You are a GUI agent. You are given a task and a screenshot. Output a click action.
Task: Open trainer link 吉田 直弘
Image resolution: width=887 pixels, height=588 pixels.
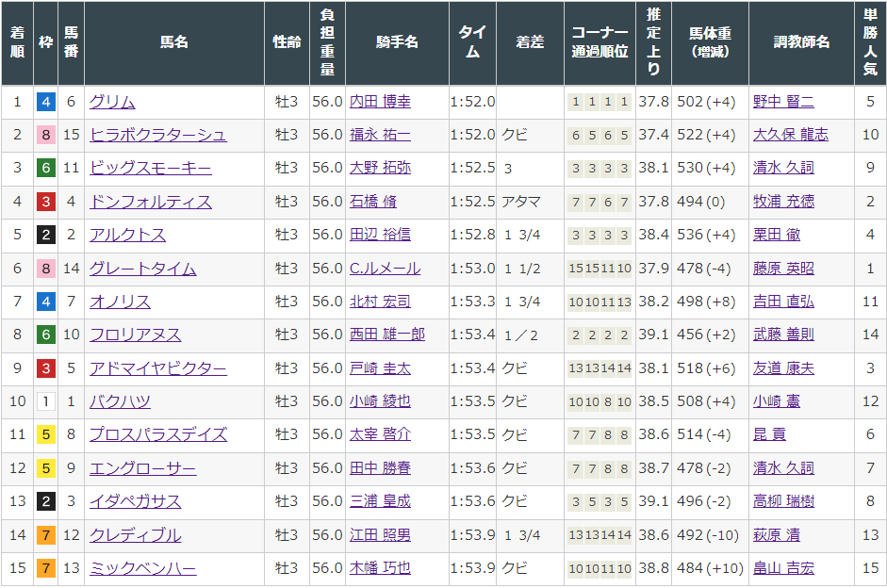click(x=783, y=302)
